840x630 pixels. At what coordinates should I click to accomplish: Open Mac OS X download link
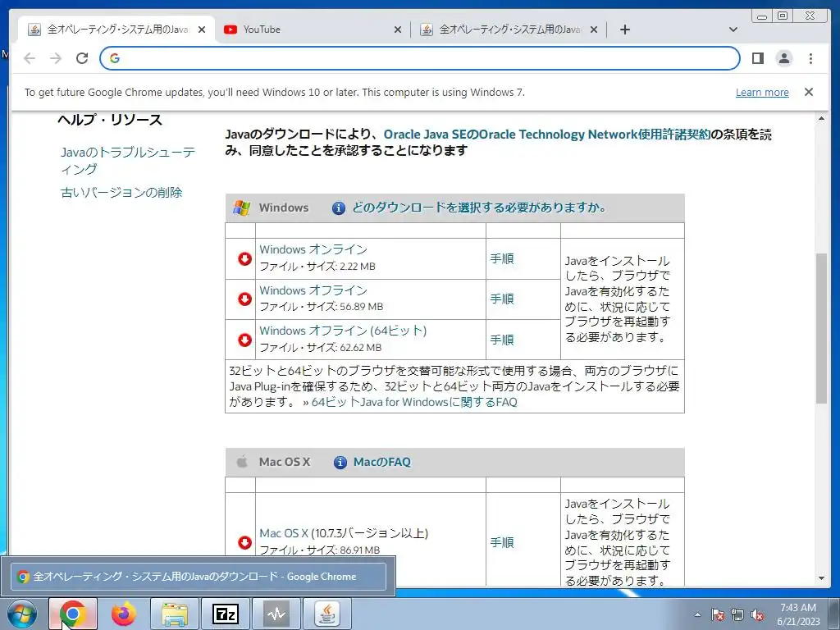[x=284, y=533]
